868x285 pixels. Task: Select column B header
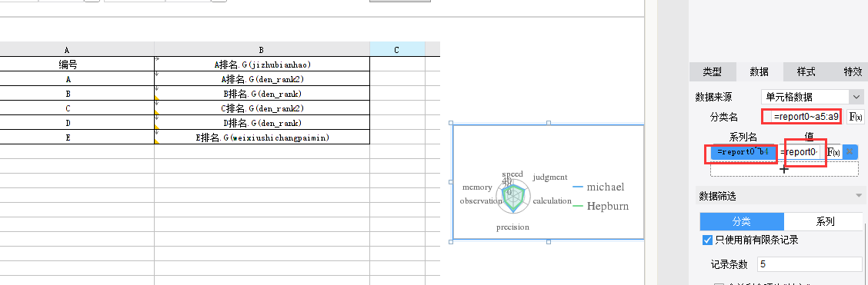262,50
